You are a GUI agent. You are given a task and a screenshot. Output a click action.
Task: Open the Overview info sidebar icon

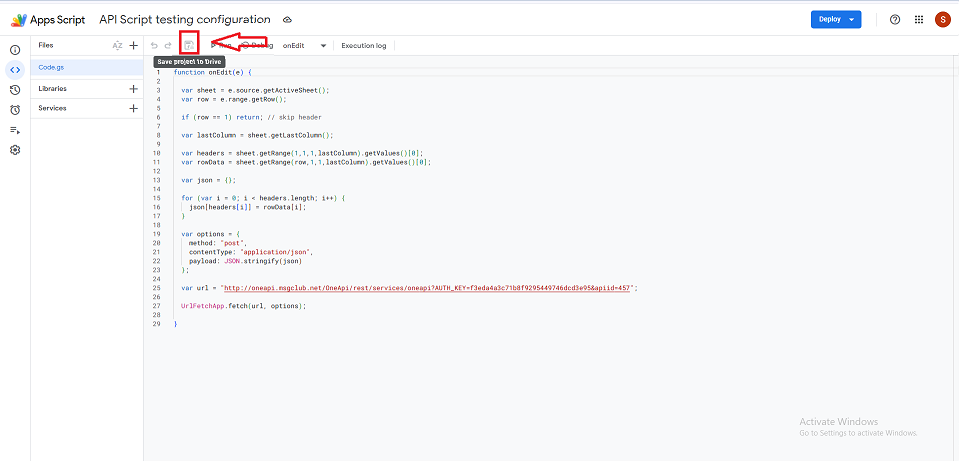(x=15, y=50)
